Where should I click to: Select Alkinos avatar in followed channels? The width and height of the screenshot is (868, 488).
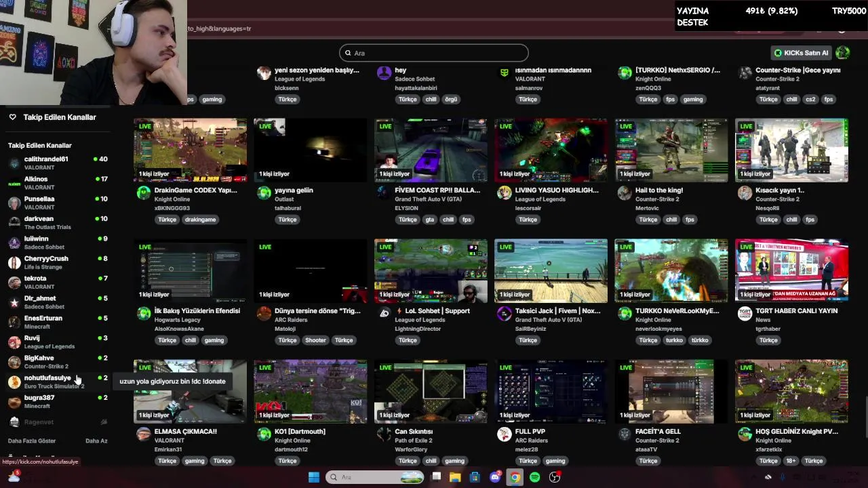pyautogui.click(x=14, y=183)
